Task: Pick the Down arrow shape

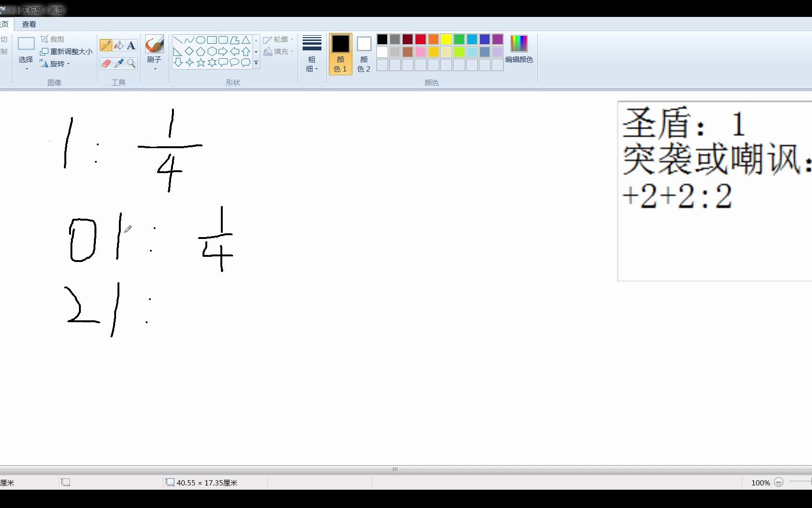Action: pos(178,63)
